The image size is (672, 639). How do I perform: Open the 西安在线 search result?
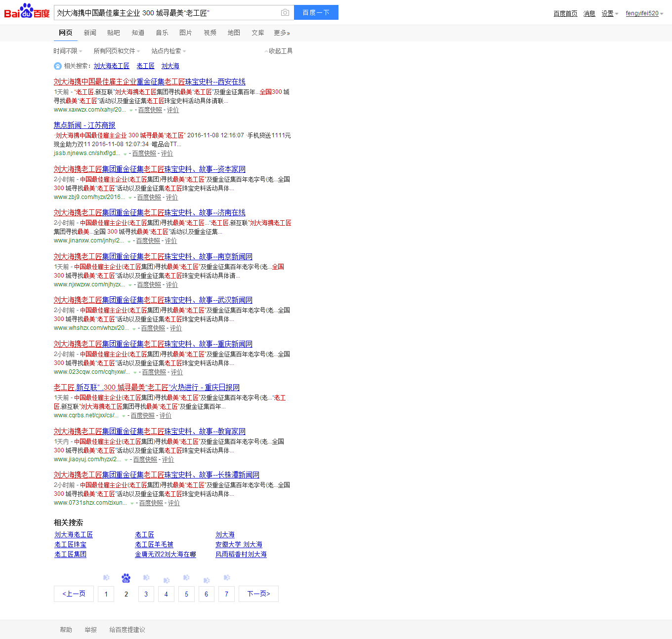pos(150,82)
